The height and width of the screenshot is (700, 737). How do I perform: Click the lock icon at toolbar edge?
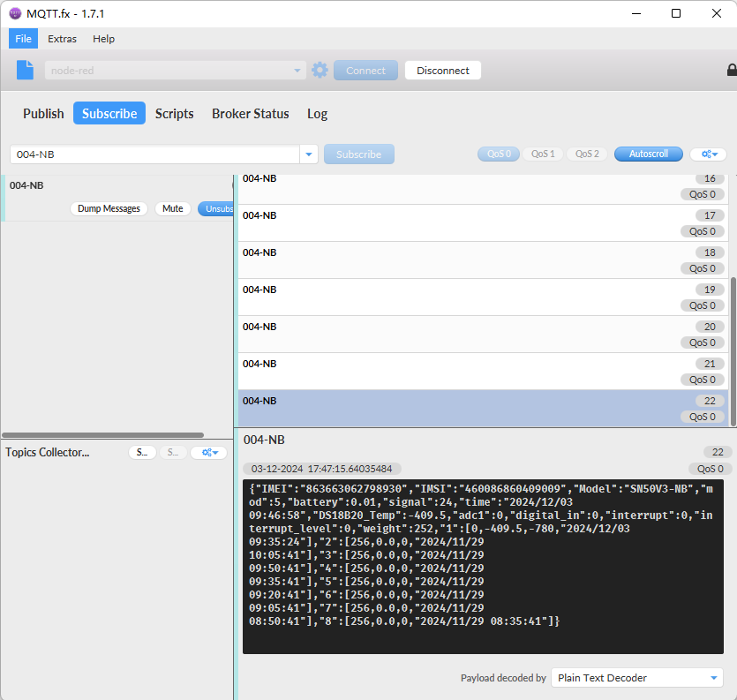click(x=732, y=70)
